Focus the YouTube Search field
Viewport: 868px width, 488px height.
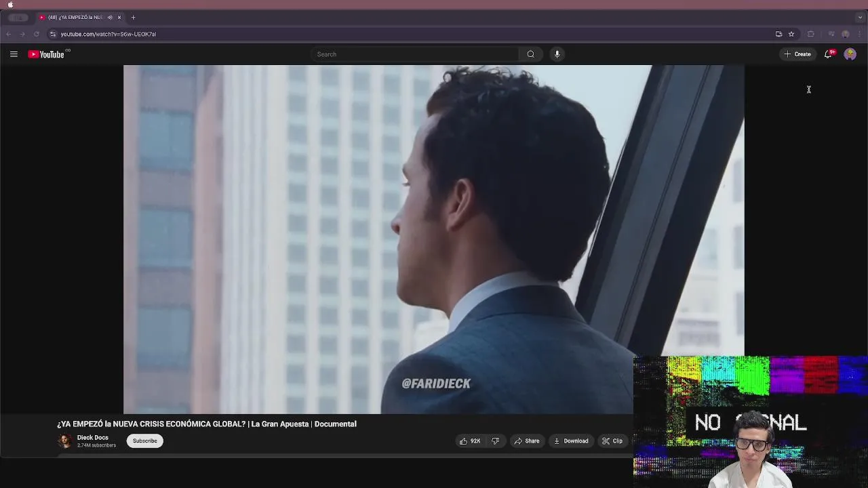(x=415, y=54)
